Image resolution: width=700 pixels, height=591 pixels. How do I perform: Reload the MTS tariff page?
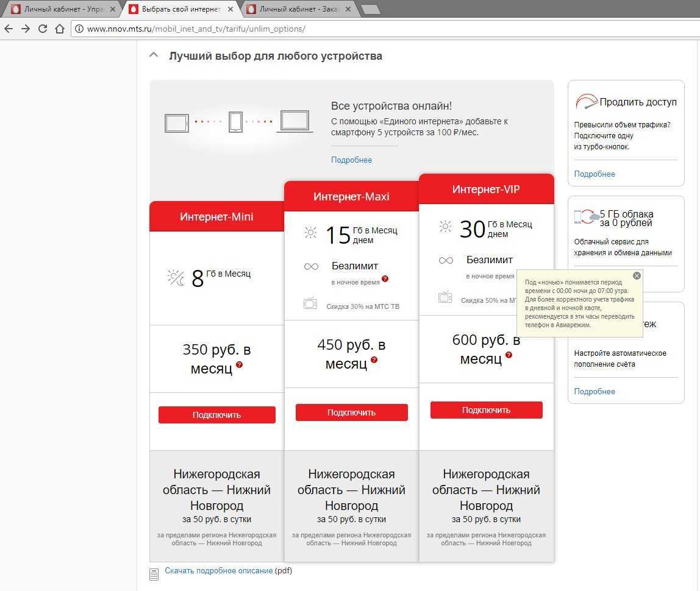[43, 29]
